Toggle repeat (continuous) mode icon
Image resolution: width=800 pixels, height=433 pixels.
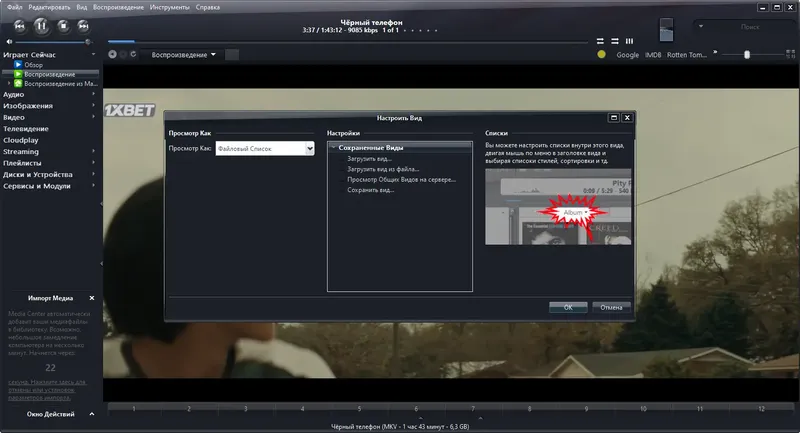(x=600, y=41)
